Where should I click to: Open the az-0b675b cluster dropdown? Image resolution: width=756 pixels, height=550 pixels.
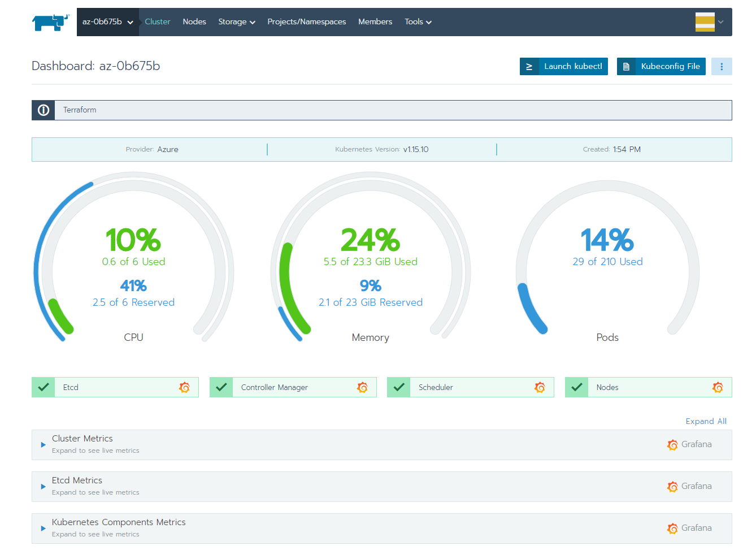click(x=107, y=22)
